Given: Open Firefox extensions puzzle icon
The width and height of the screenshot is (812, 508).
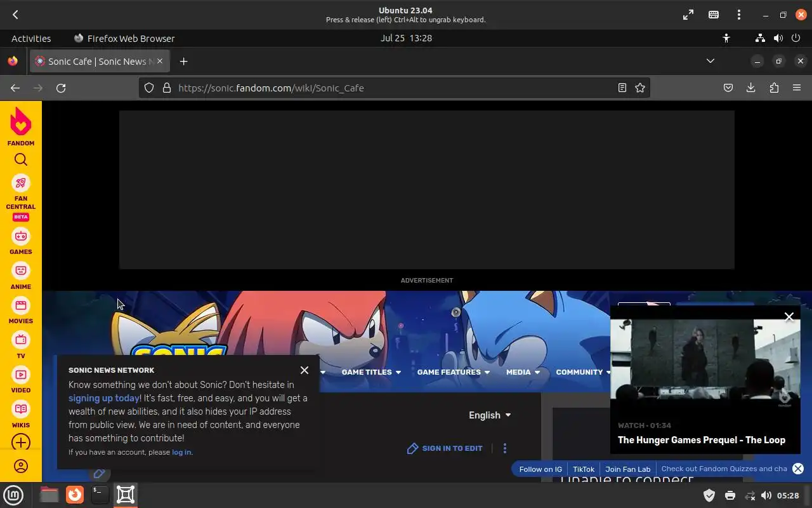Looking at the screenshot, I should [x=774, y=88].
